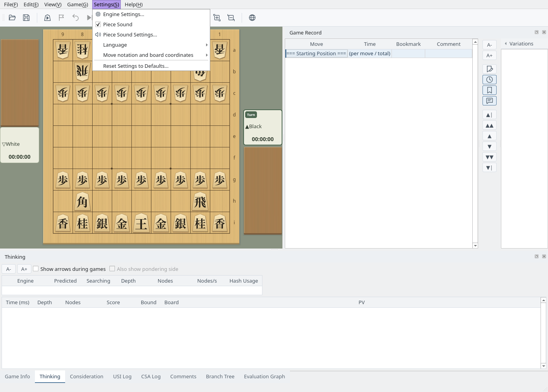Toggle the clock time column icon
This screenshot has width=548, height=392.
tap(490, 80)
